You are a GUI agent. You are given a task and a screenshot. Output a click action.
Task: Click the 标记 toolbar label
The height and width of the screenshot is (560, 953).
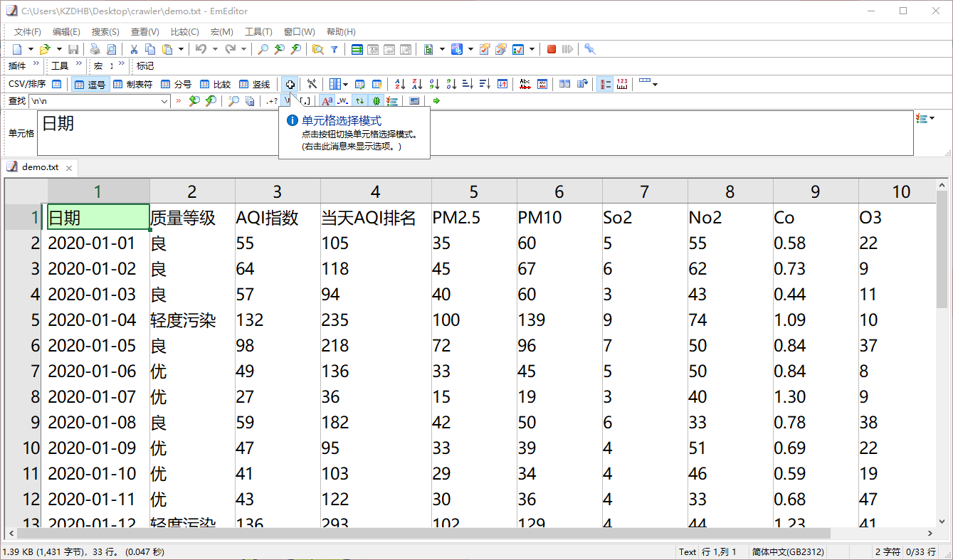tap(145, 65)
